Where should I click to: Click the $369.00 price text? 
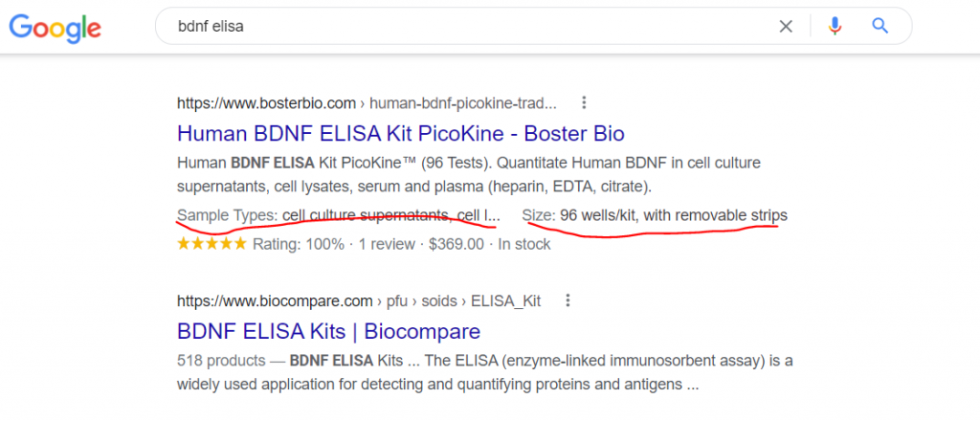click(x=457, y=244)
